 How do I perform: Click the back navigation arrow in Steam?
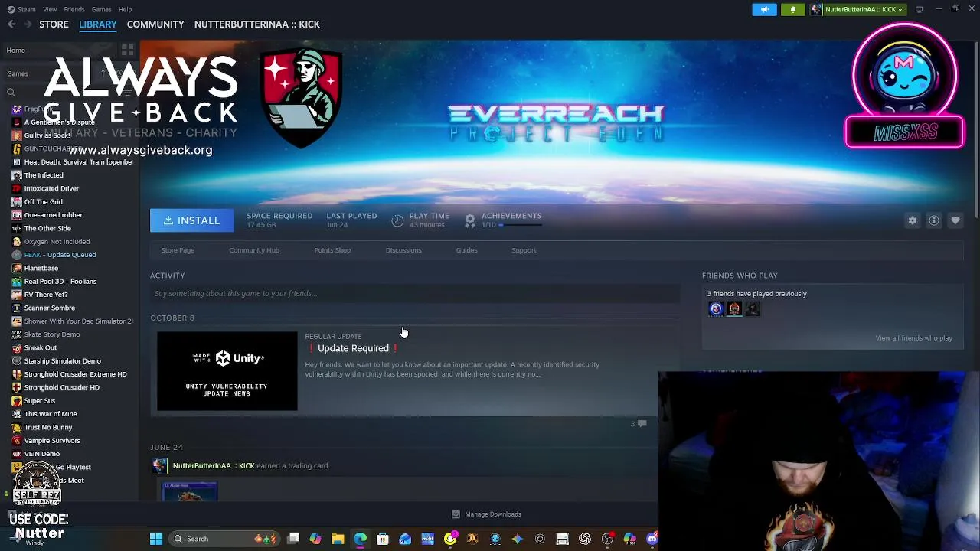[x=11, y=24]
